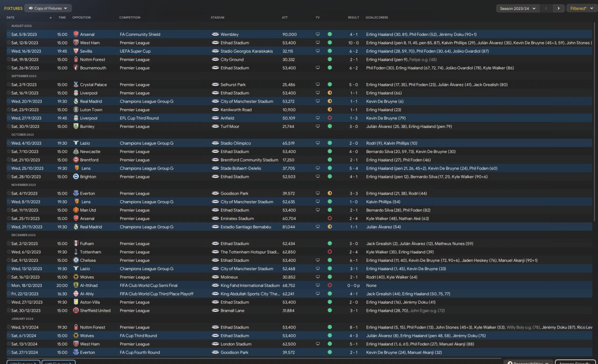Click the EFL Cup Third Round text
The height and width of the screenshot is (364, 598).
tap(139, 119)
